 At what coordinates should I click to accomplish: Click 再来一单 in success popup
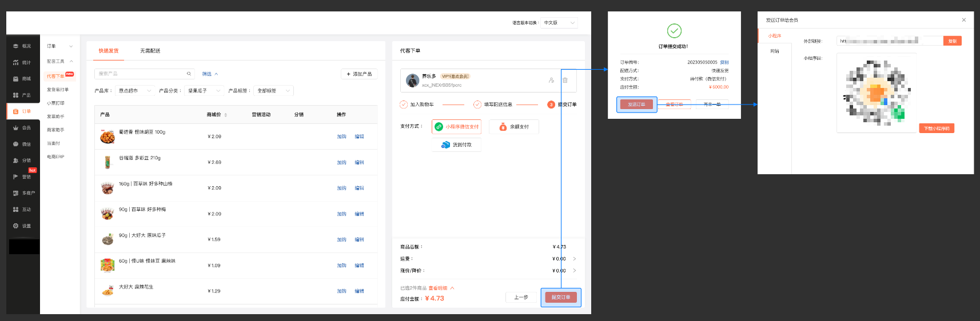click(x=712, y=105)
